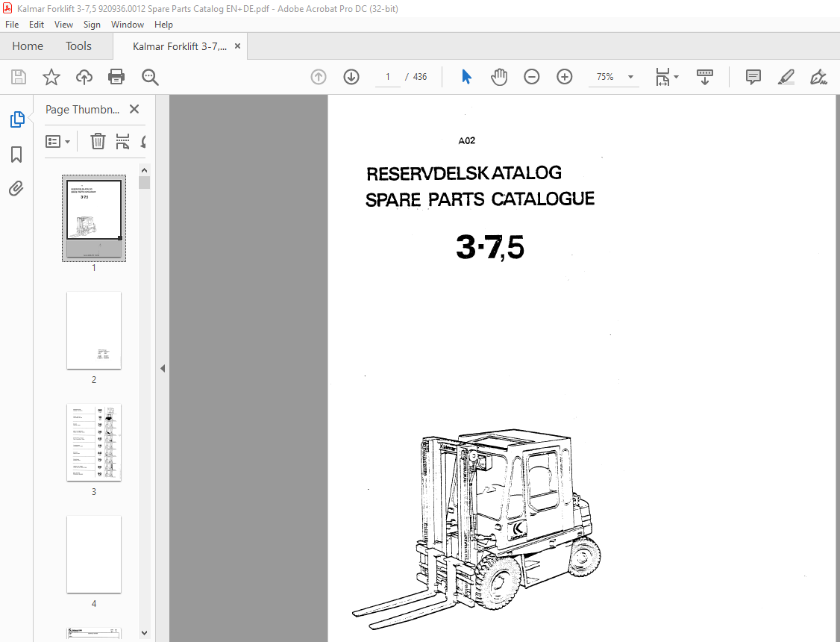Click the upload to cloud icon
The width and height of the screenshot is (840, 642).
(84, 77)
